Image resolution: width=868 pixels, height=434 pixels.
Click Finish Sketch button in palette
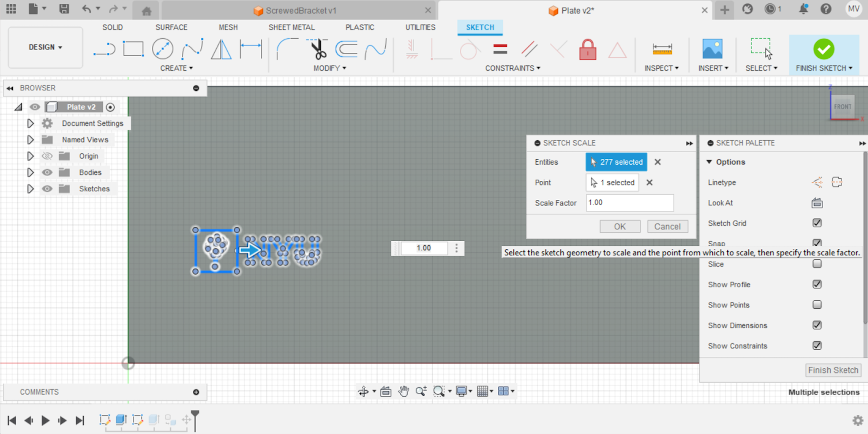tap(833, 370)
